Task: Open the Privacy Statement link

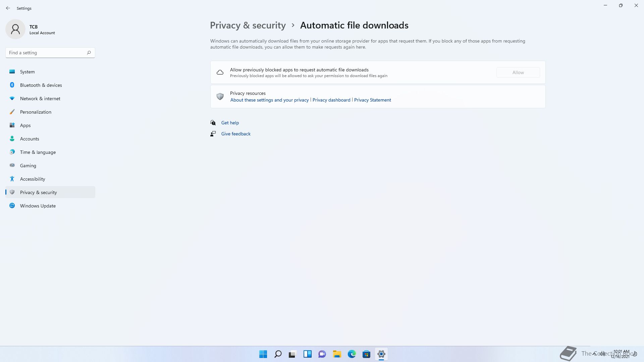Action: 372,100
